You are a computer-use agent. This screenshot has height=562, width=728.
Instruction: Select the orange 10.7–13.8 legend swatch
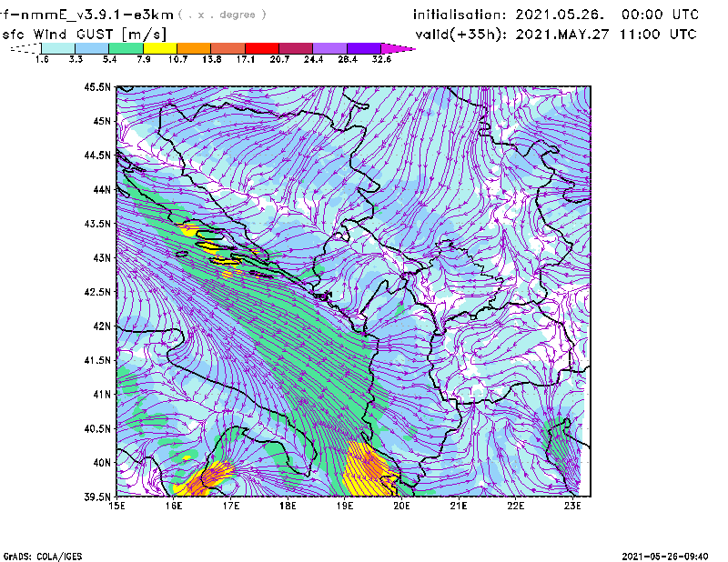point(194,48)
